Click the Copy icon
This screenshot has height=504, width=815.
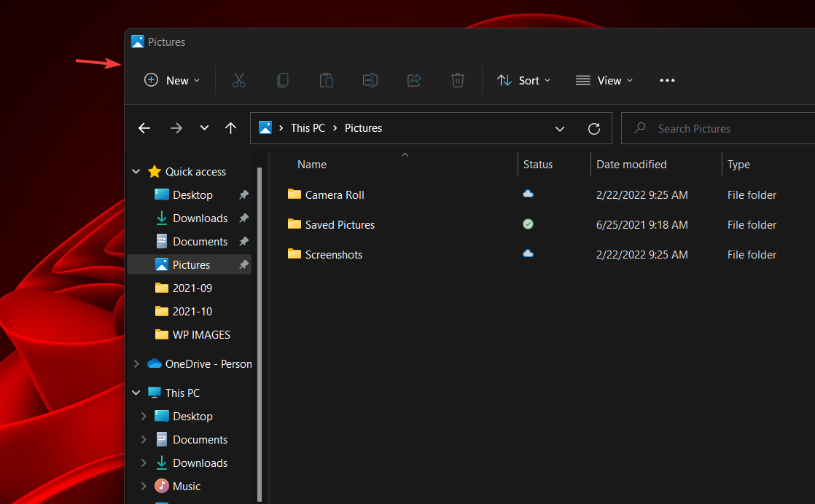(x=283, y=80)
